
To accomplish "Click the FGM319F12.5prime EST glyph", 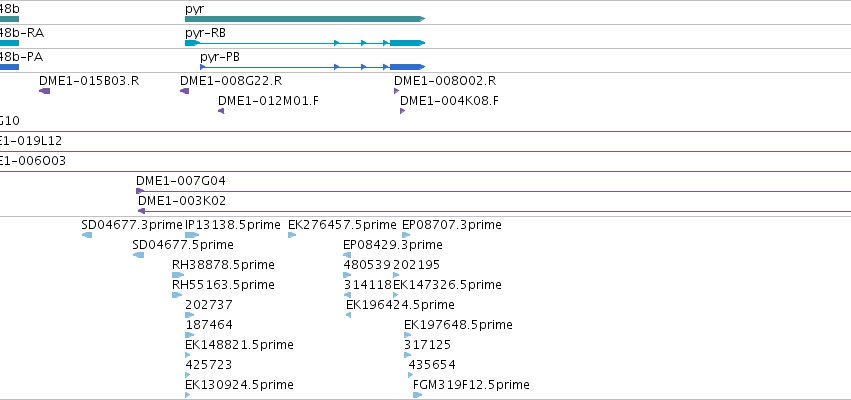I will [x=417, y=395].
